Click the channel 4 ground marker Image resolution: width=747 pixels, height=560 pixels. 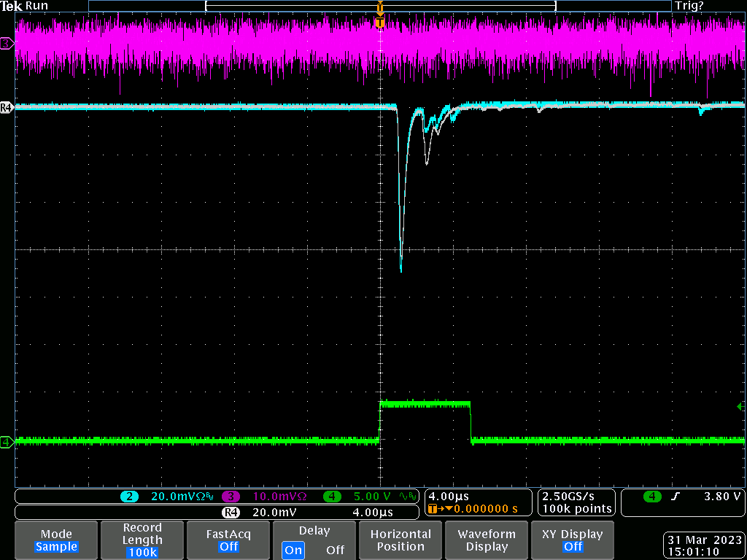click(x=7, y=441)
